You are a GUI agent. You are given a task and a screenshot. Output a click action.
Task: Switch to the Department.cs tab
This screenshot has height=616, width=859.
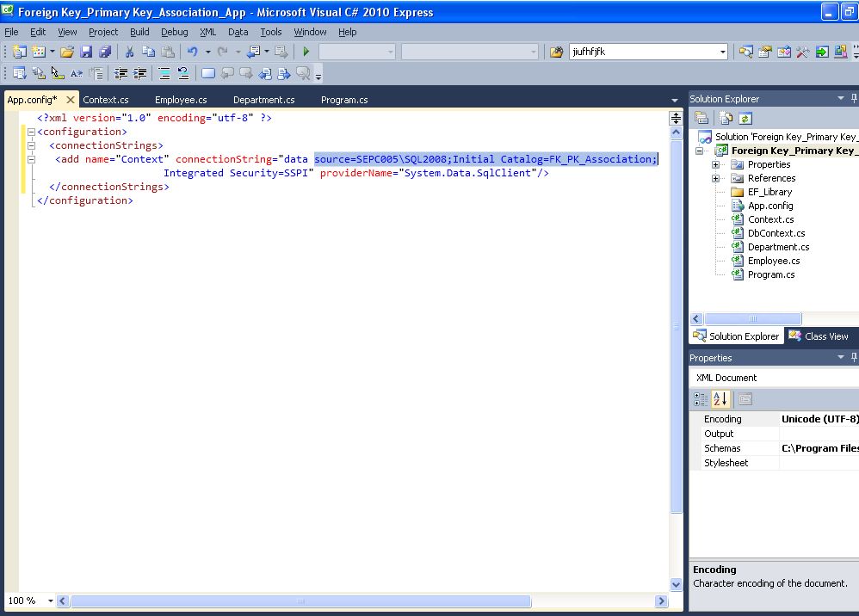tap(264, 100)
